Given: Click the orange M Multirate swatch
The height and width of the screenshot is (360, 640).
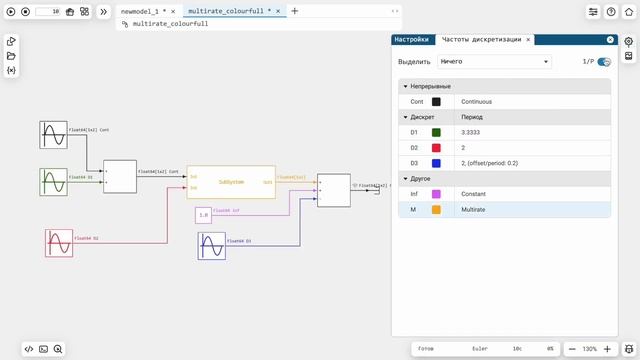Looking at the screenshot, I should (436, 209).
